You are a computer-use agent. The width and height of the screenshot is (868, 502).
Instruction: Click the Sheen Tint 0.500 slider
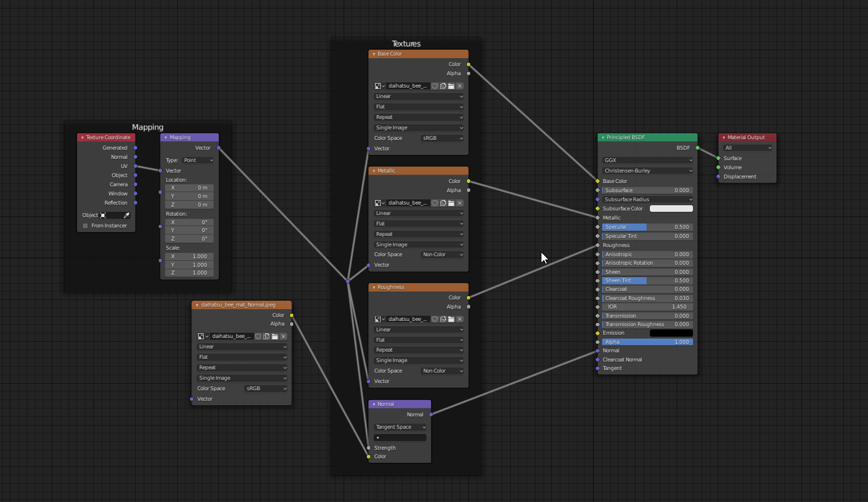pyautogui.click(x=647, y=280)
